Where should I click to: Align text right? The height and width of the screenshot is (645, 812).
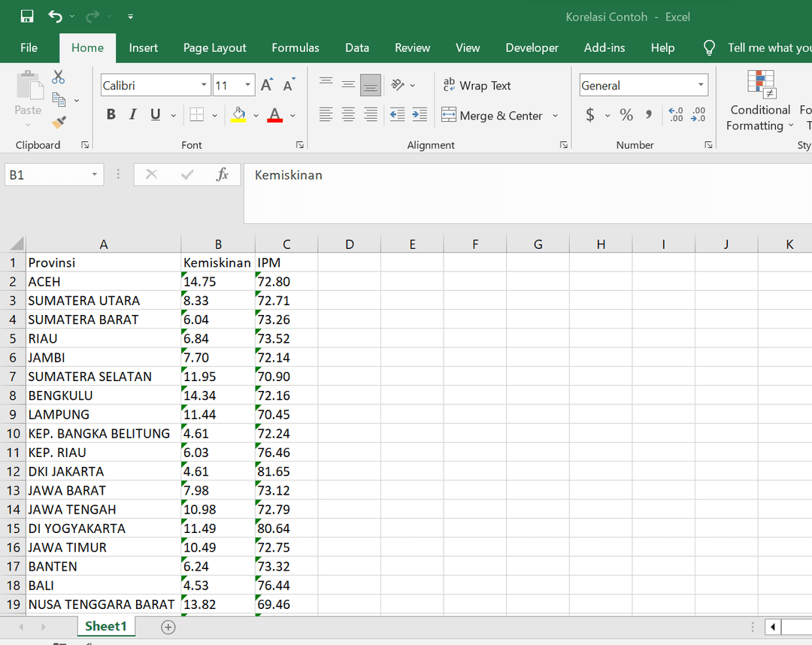coord(370,114)
